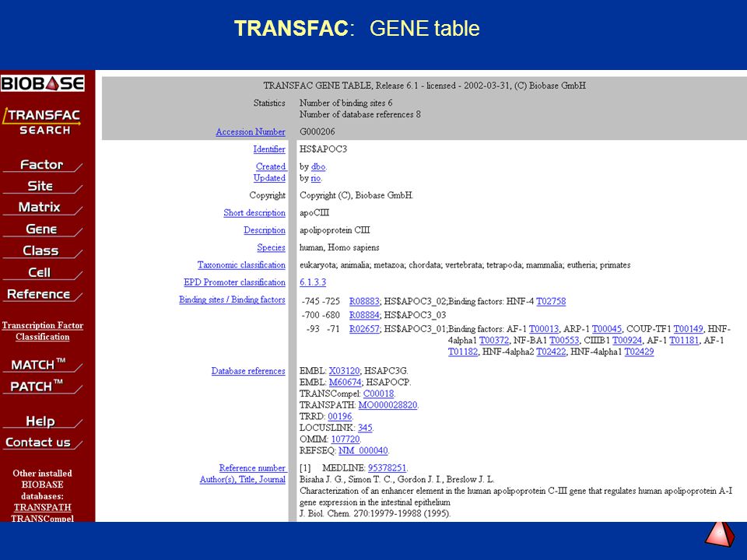747x560 pixels.
Task: Open creator link dbo
Action: [x=318, y=166]
